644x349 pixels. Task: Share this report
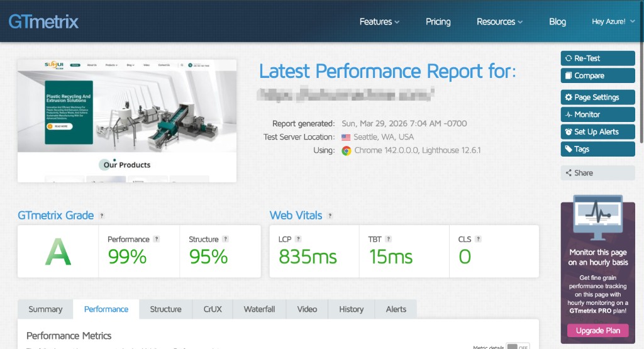(x=597, y=173)
